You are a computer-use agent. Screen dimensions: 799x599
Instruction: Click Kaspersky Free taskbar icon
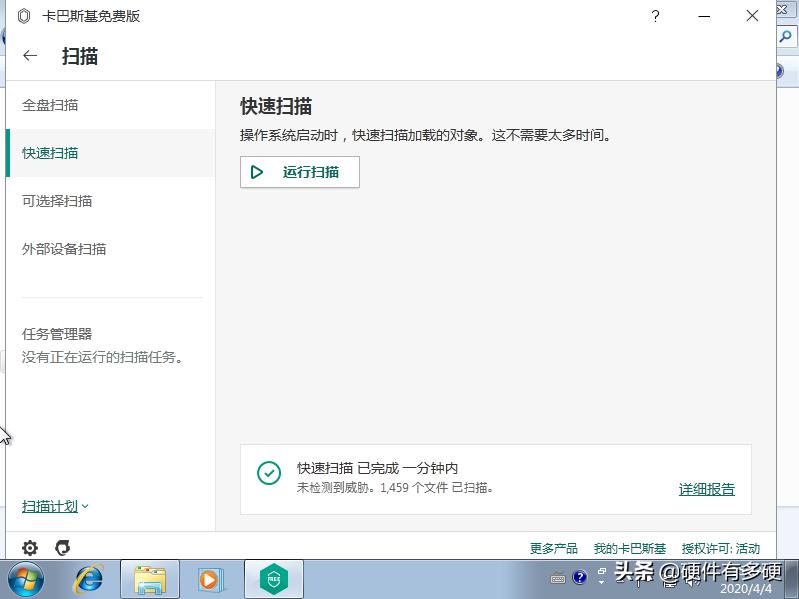coord(274,580)
